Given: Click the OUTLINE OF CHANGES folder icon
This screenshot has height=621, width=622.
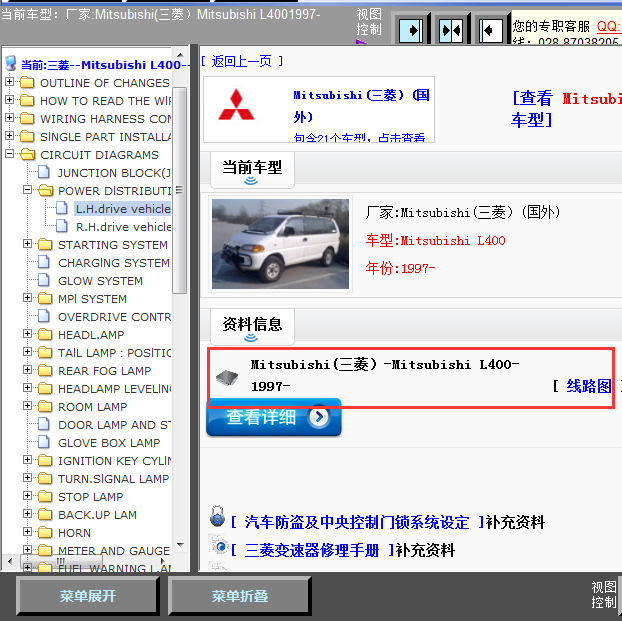Looking at the screenshot, I should [27, 83].
